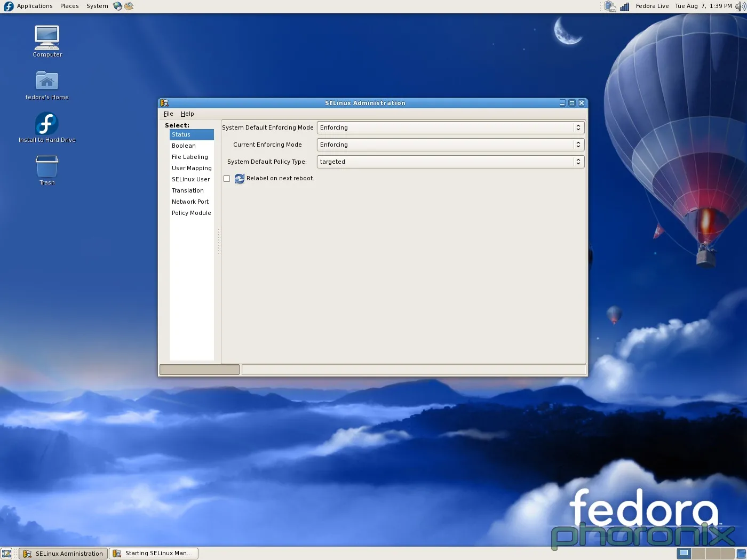Image resolution: width=747 pixels, height=560 pixels.
Task: Click the Current Enforcing Mode label
Action: [267, 145]
